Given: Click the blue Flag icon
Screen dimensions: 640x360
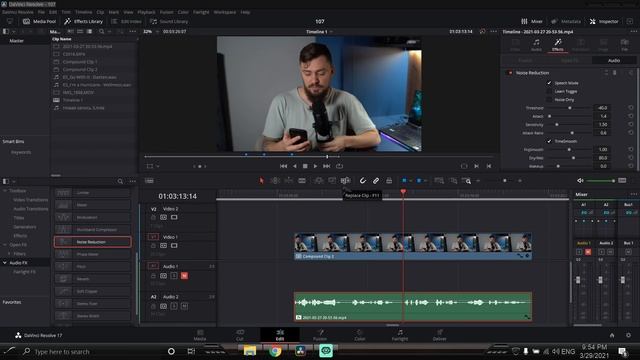Looking at the screenshot, I should pos(404,180).
